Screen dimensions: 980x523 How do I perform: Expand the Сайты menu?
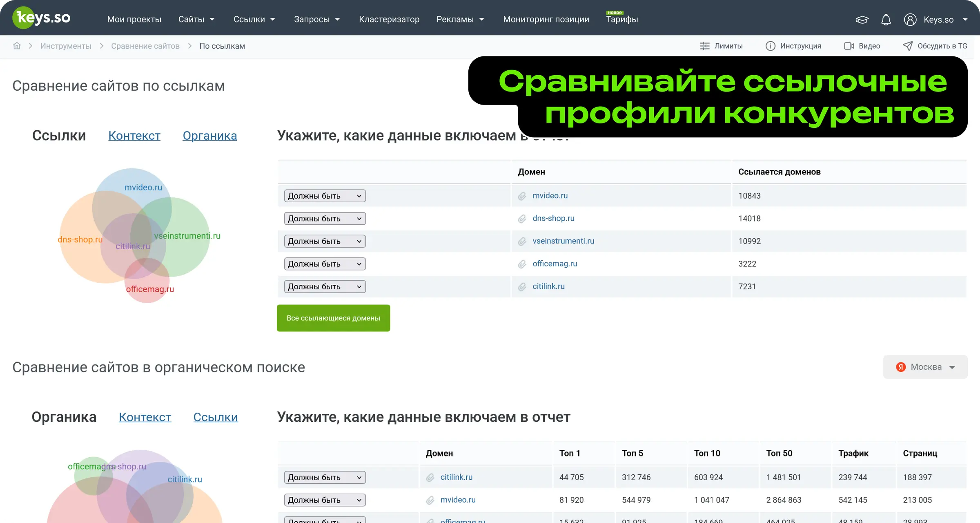[196, 19]
